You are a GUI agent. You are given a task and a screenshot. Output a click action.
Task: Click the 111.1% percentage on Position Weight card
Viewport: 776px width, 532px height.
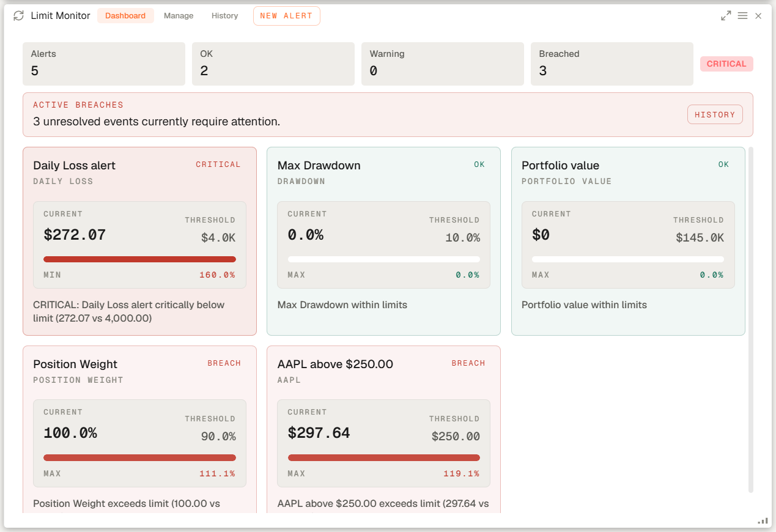tap(217, 474)
